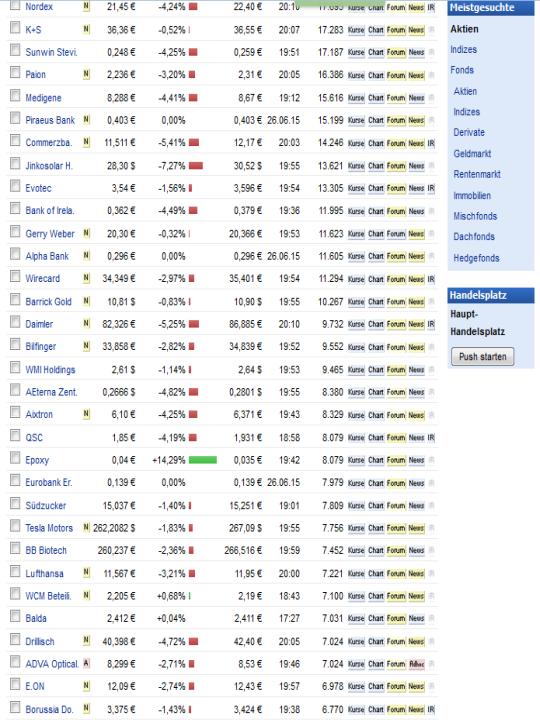Click the IR icon for Evotec row
The image size is (540, 720).
click(x=431, y=188)
